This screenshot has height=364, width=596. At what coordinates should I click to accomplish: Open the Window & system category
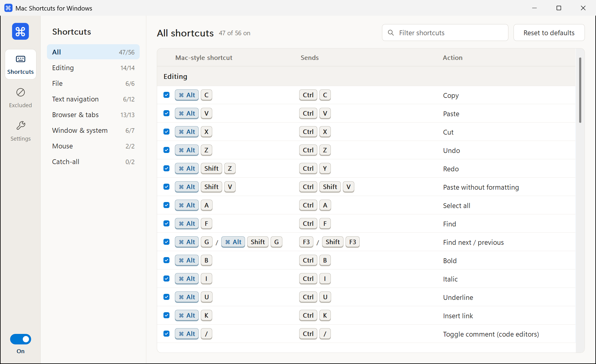point(93,130)
